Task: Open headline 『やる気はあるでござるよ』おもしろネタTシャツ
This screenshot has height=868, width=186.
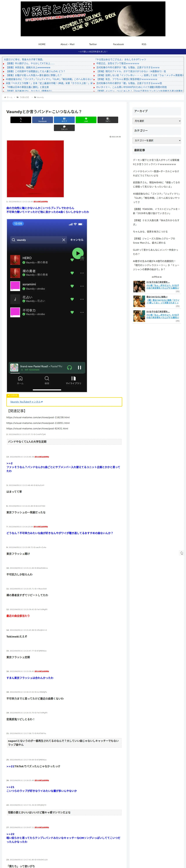Action: click(x=121, y=59)
